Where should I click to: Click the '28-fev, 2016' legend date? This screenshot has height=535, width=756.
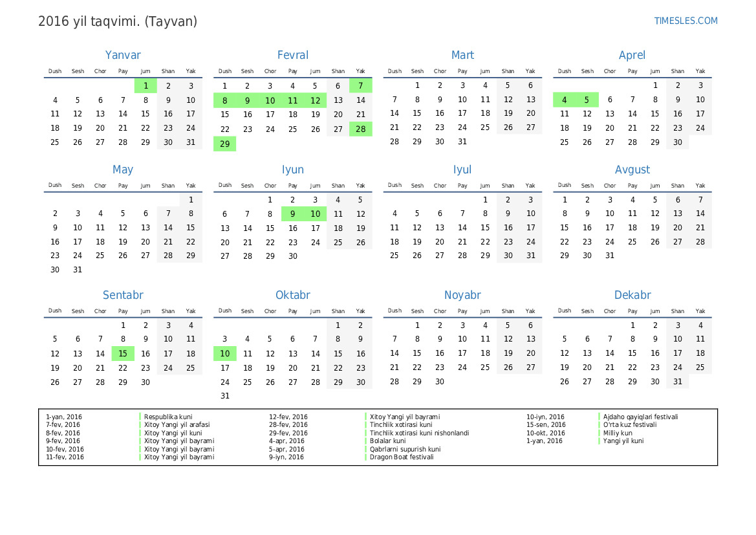[288, 425]
